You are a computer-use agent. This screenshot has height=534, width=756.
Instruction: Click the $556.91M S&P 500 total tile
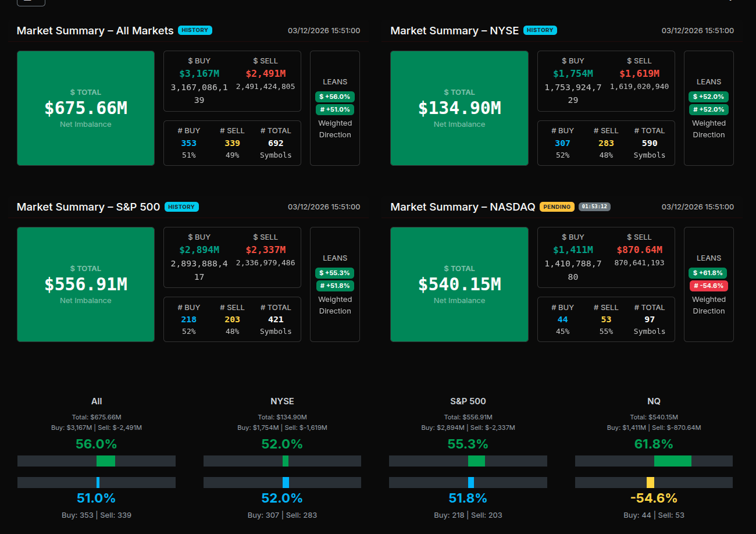point(85,284)
